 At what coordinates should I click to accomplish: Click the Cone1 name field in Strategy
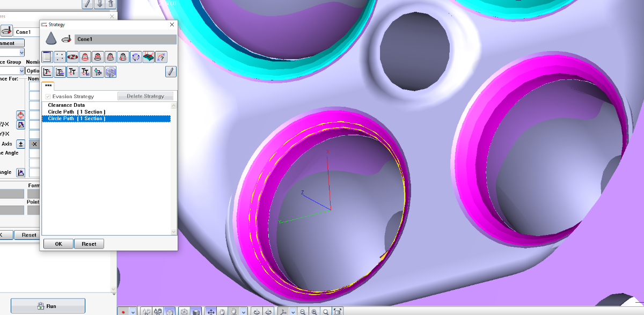pos(126,39)
